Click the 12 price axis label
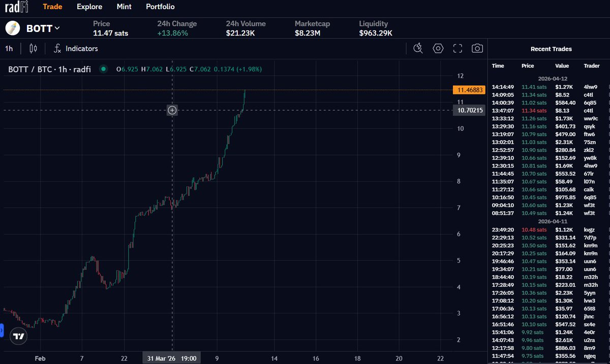Viewport: 610px width, 364px height. pyautogui.click(x=461, y=76)
